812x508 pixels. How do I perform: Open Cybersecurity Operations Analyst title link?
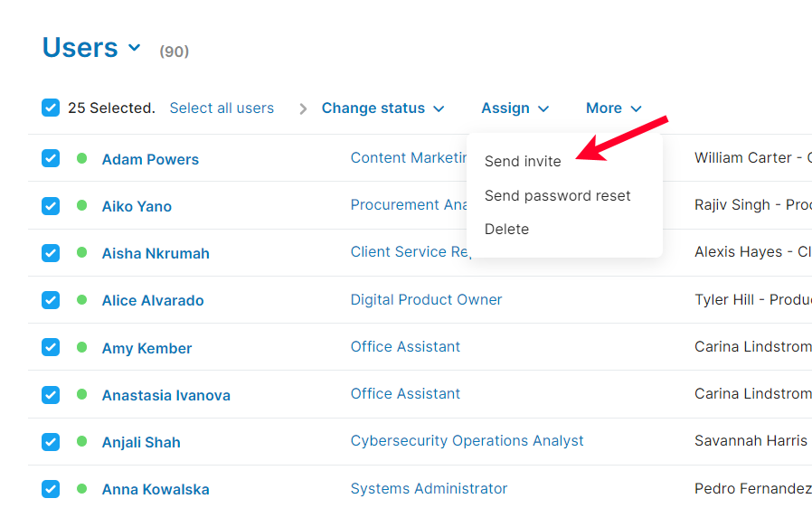(467, 441)
